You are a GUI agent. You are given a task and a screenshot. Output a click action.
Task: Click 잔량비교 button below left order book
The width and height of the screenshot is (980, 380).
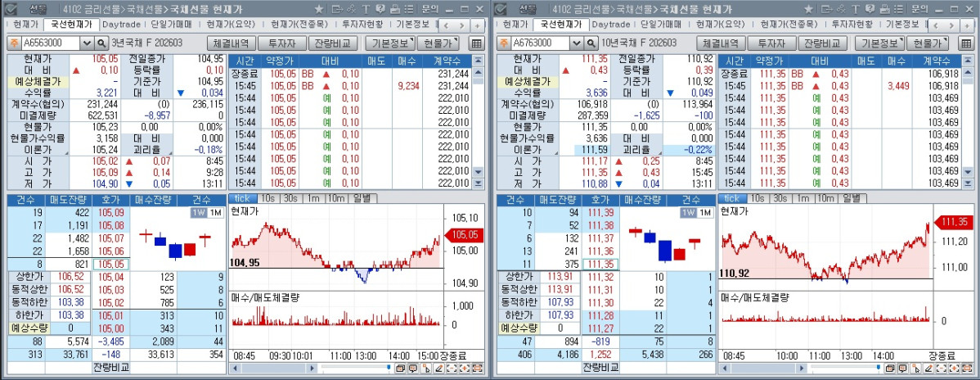(x=110, y=367)
